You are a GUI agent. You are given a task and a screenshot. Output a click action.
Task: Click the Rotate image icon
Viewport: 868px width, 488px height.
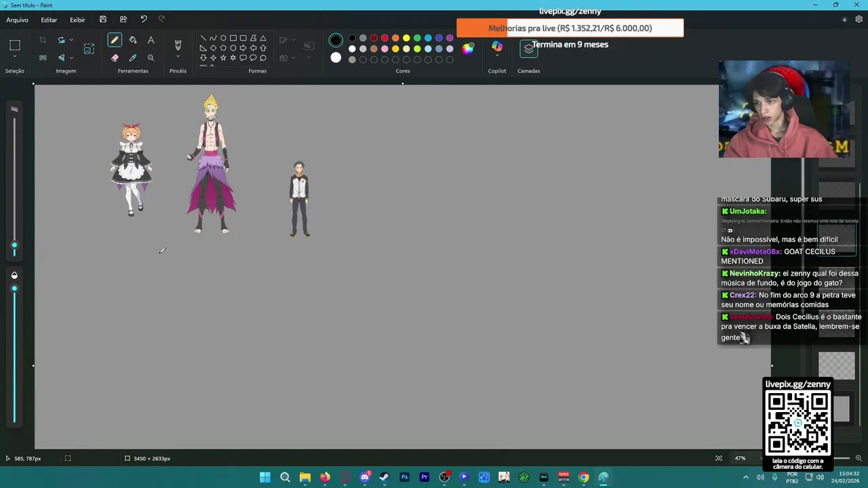pyautogui.click(x=61, y=41)
